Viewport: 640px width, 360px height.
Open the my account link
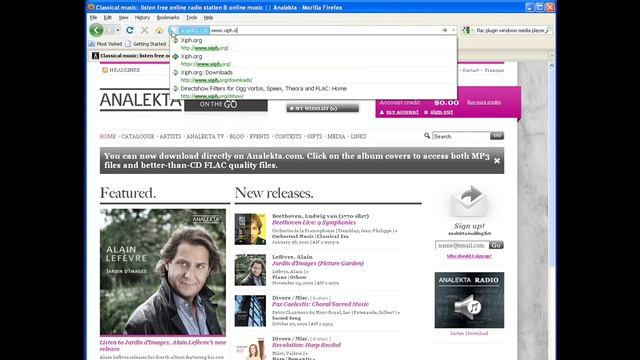point(402,112)
